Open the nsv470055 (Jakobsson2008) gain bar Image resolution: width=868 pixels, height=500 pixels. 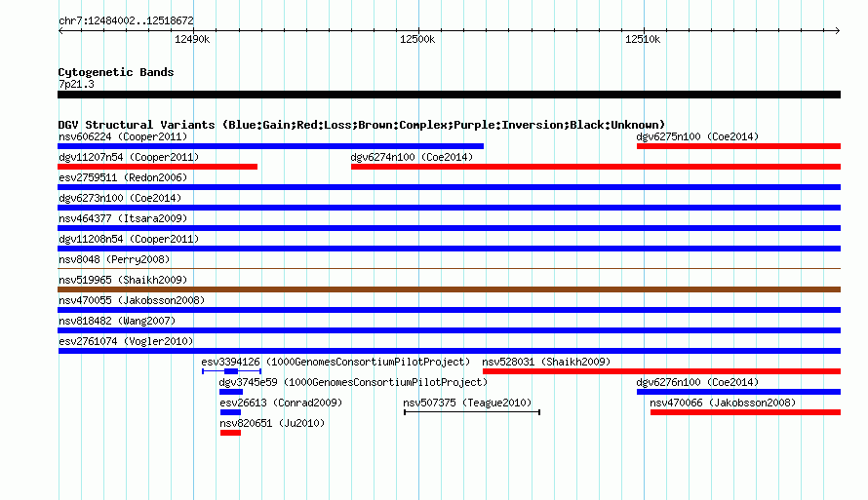pos(449,310)
